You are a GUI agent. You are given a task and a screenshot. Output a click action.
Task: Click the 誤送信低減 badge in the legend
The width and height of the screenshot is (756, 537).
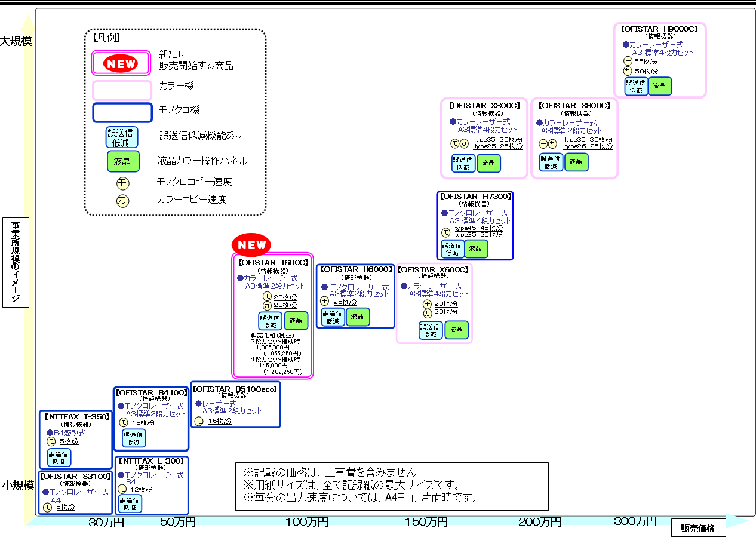click(x=122, y=137)
